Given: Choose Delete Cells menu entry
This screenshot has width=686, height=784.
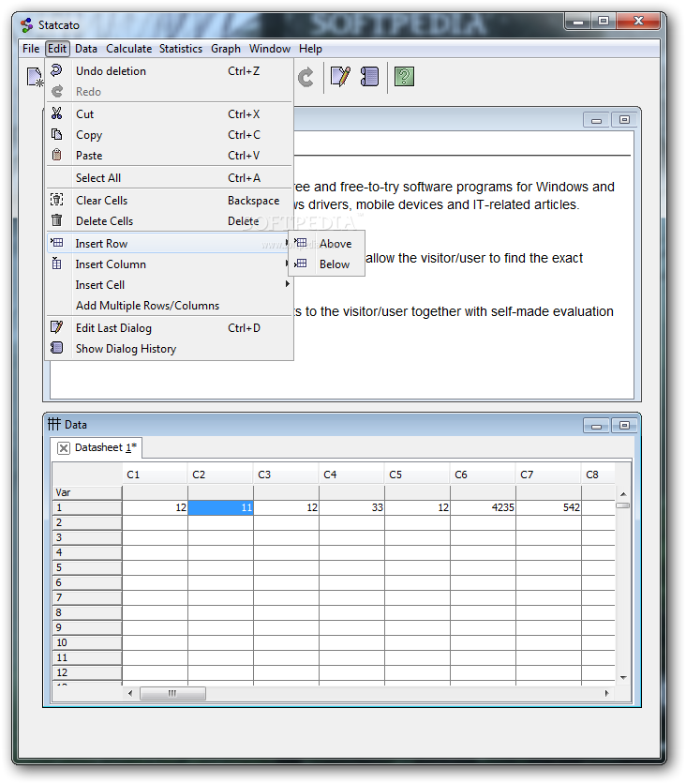Looking at the screenshot, I should (x=170, y=221).
